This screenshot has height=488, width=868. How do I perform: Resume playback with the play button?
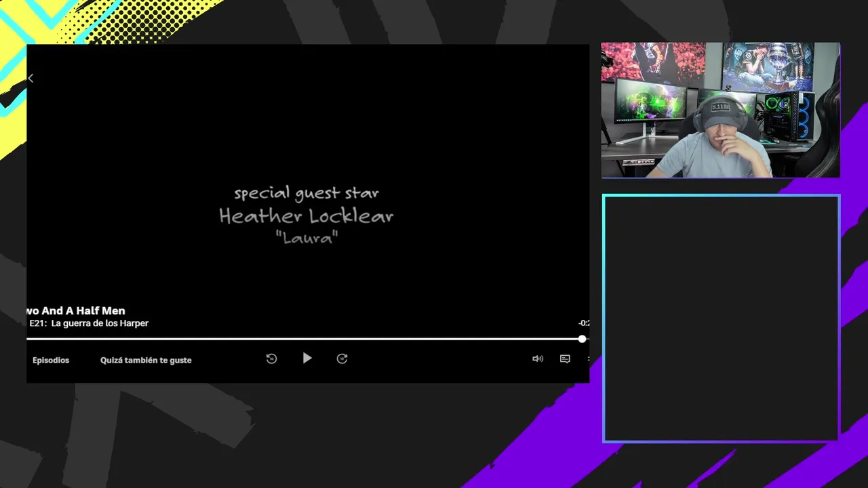point(307,359)
